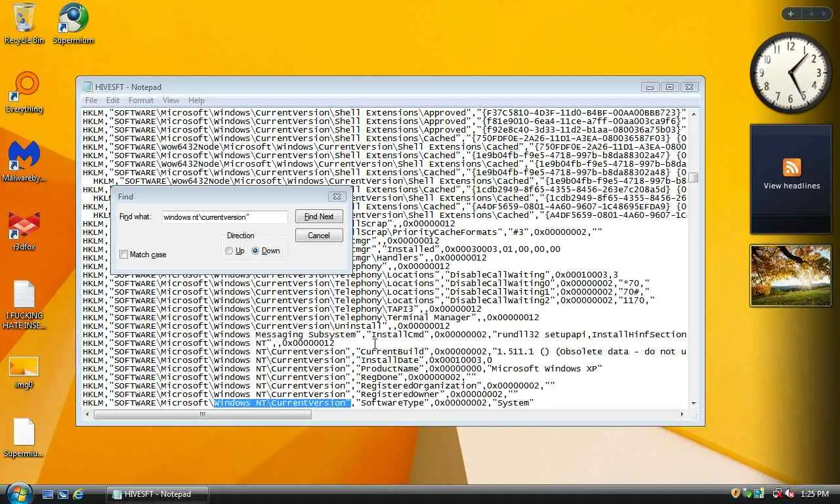Viewport: 840px width, 504px height.
Task: Click the sidebar previous page arrow
Action: coord(810,14)
